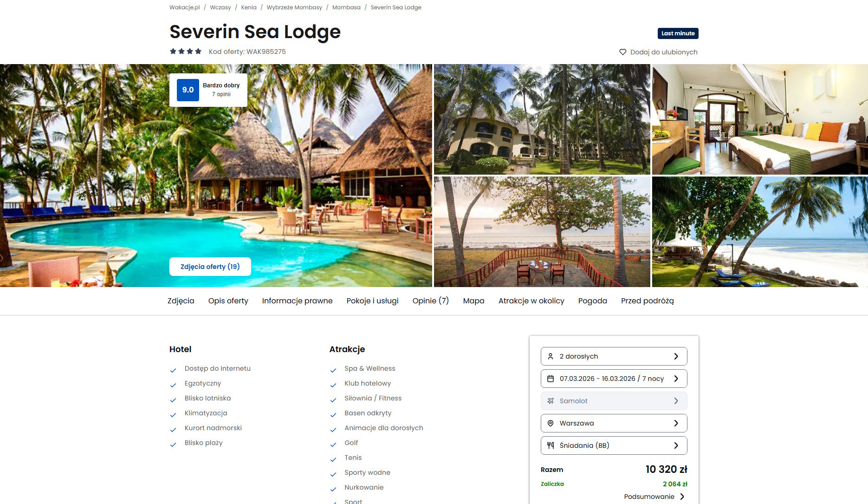Image resolution: width=868 pixels, height=504 pixels.
Task: Click the person icon beside 2 dorosłych
Action: (551, 356)
